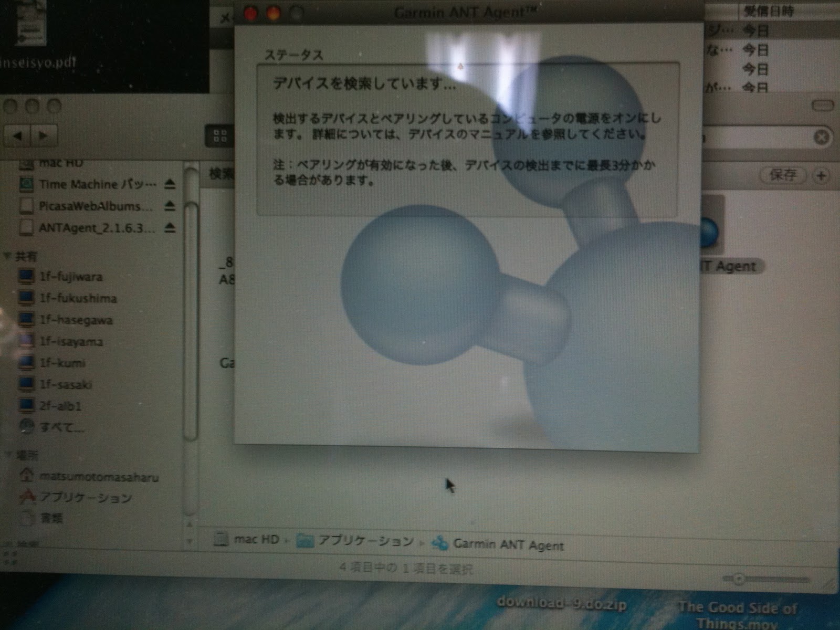Click Garmin ANT Agent in path bar

tap(497, 545)
